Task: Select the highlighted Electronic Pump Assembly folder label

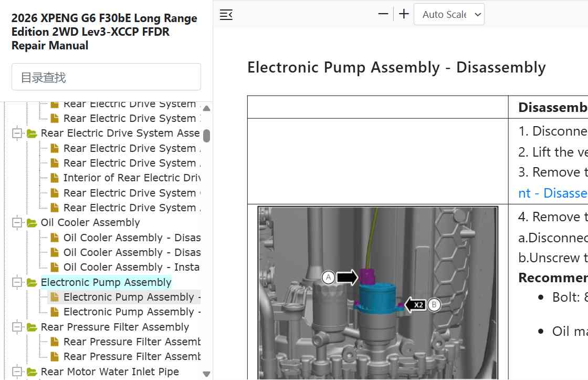Action: [x=106, y=282]
